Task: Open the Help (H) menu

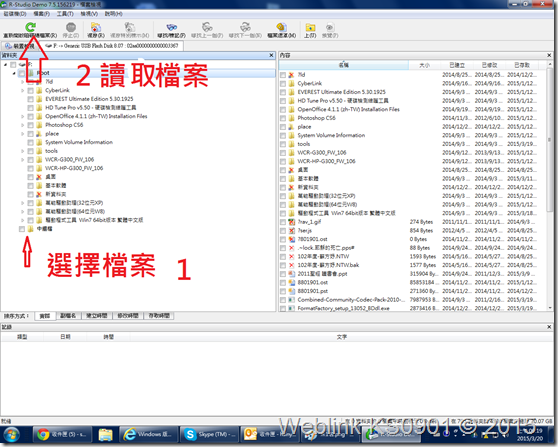Action: (x=114, y=14)
